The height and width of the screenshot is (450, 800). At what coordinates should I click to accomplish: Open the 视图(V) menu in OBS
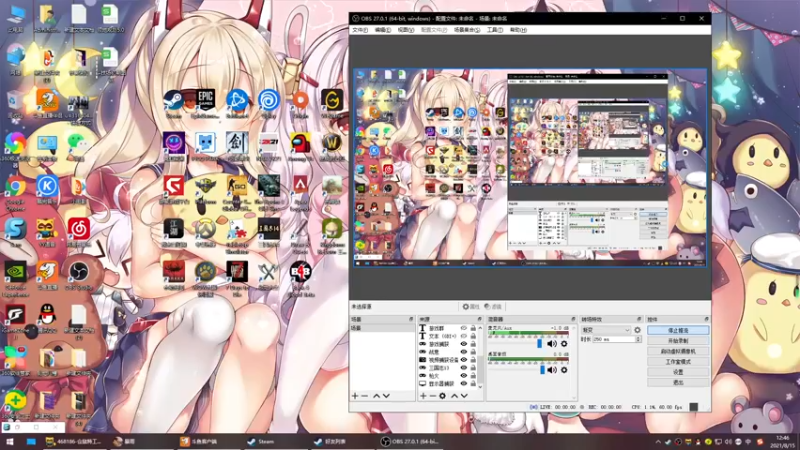[x=406, y=30]
